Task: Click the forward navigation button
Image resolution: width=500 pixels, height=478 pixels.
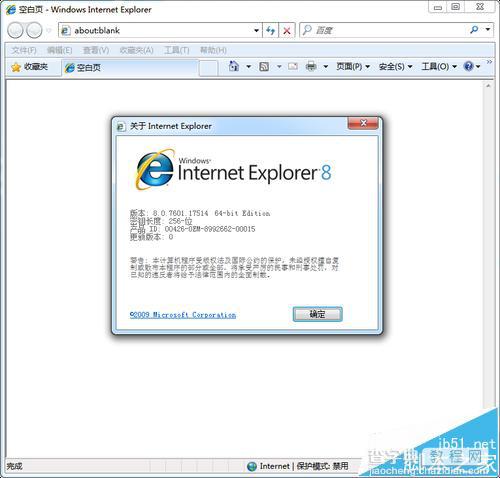Action: click(34, 30)
